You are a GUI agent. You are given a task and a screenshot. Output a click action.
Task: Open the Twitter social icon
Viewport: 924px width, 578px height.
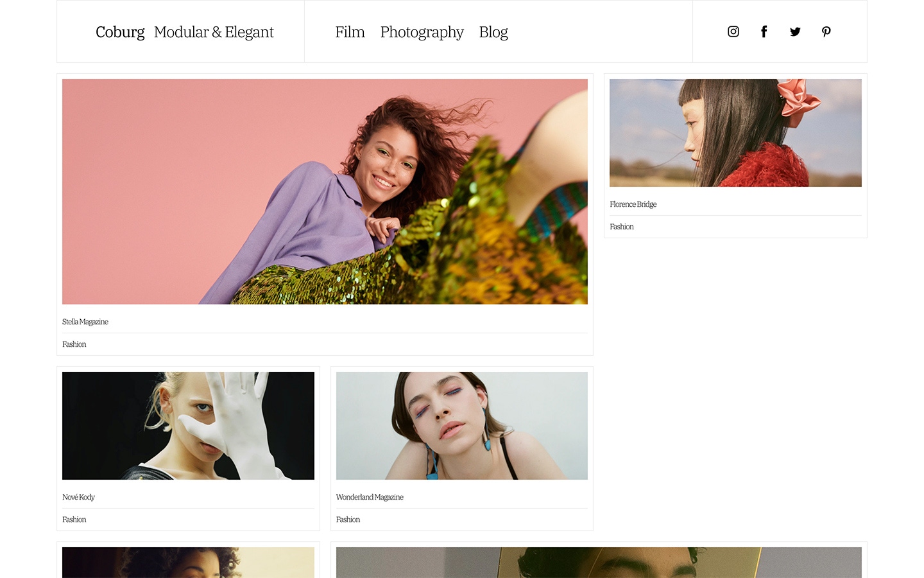coord(795,31)
